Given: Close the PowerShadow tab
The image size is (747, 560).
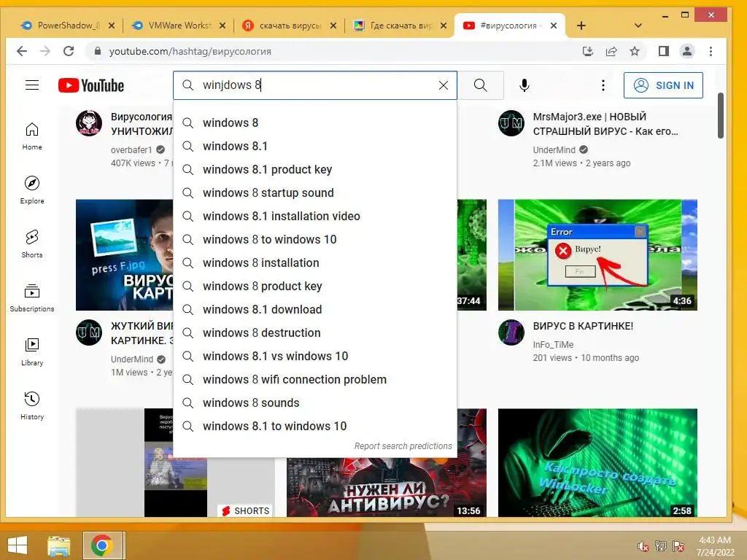Looking at the screenshot, I should pos(112,26).
